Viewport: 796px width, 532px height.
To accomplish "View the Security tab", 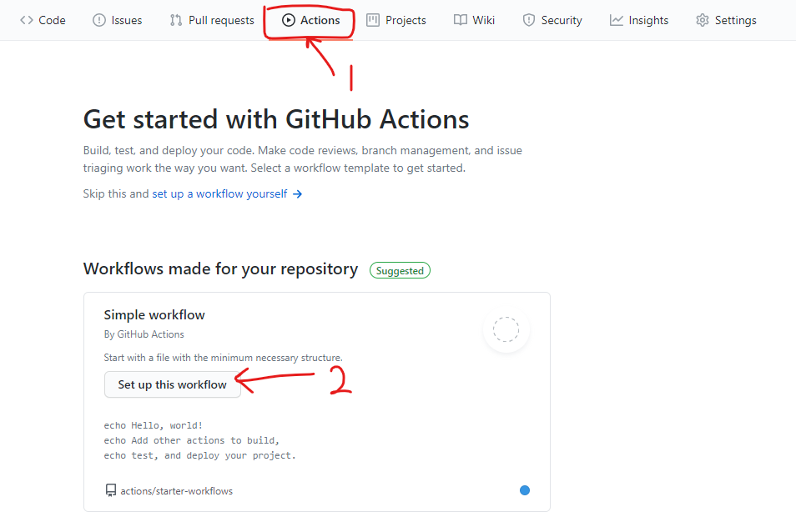I will click(x=552, y=20).
